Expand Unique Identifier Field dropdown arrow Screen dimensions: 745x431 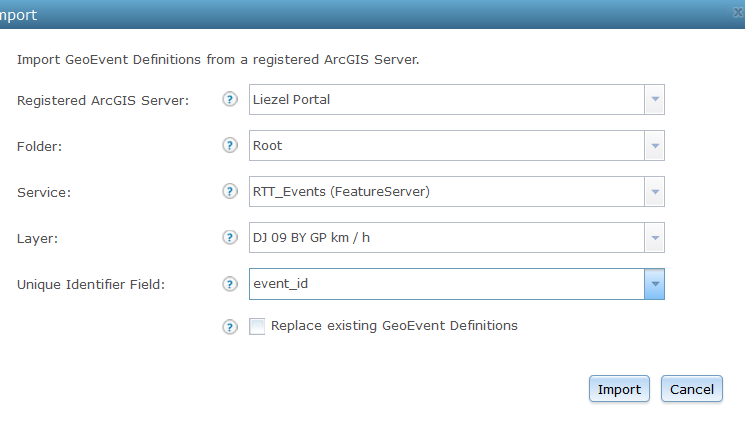tap(654, 284)
